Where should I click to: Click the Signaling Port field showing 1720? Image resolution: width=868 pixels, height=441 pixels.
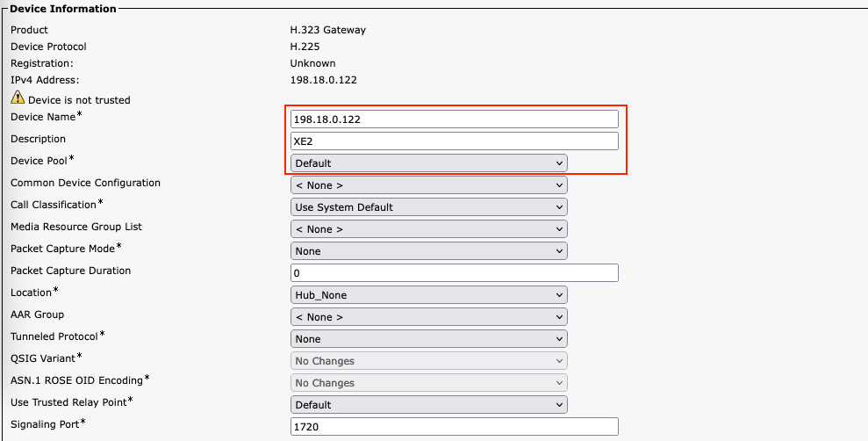pyautogui.click(x=454, y=427)
